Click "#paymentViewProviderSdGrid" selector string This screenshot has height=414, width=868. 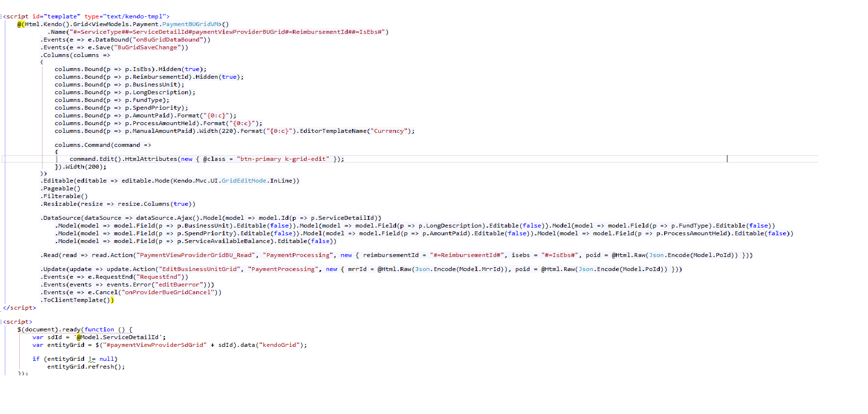(x=155, y=345)
